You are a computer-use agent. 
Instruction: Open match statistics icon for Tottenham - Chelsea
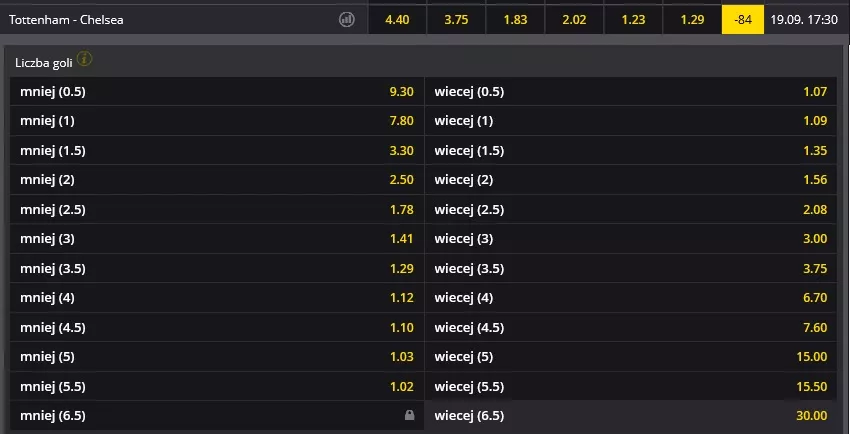pos(346,20)
